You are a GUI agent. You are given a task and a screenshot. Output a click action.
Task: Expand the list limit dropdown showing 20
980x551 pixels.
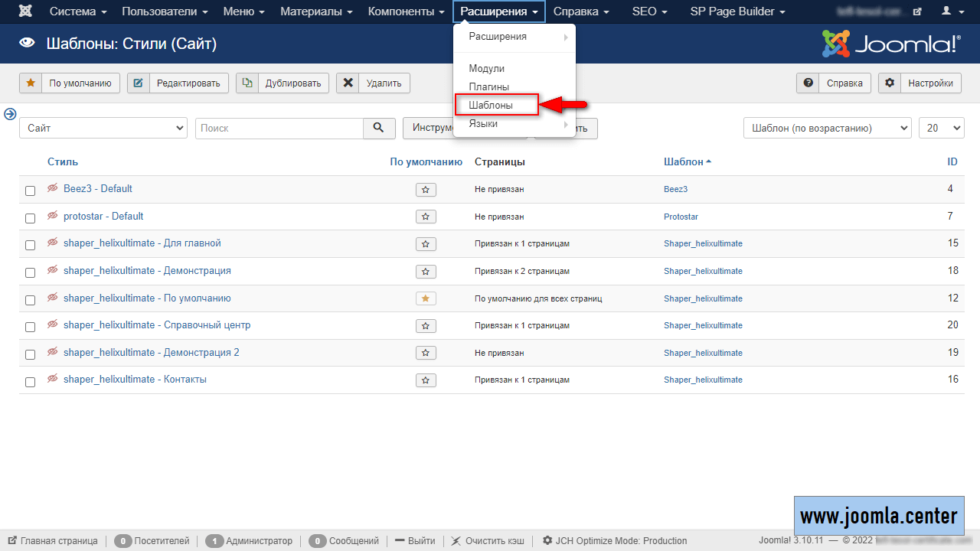(941, 129)
